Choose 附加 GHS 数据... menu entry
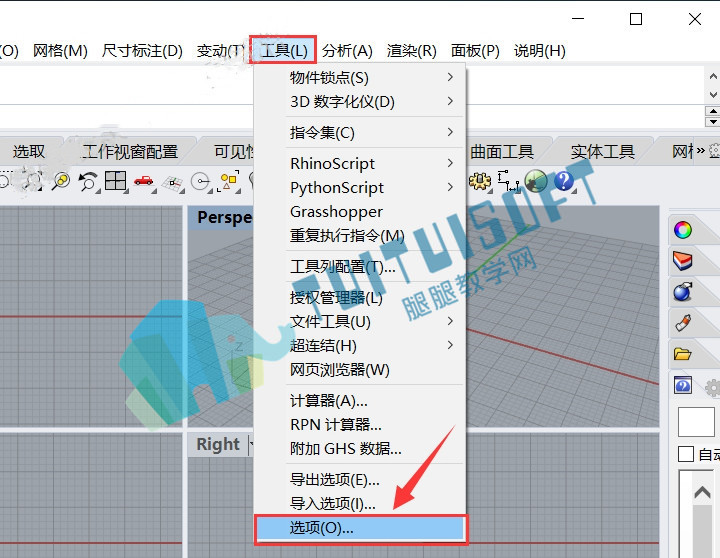Image resolution: width=720 pixels, height=558 pixels. [x=359, y=449]
